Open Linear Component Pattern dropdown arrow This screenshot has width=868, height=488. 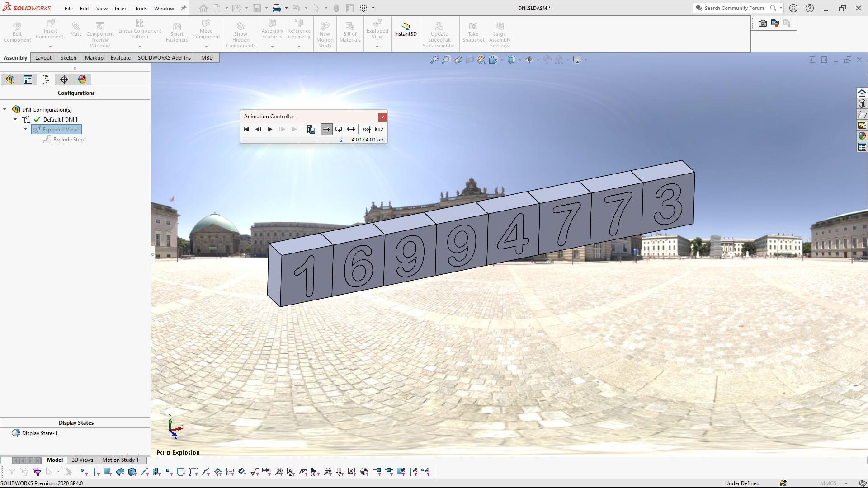pyautogui.click(x=140, y=47)
